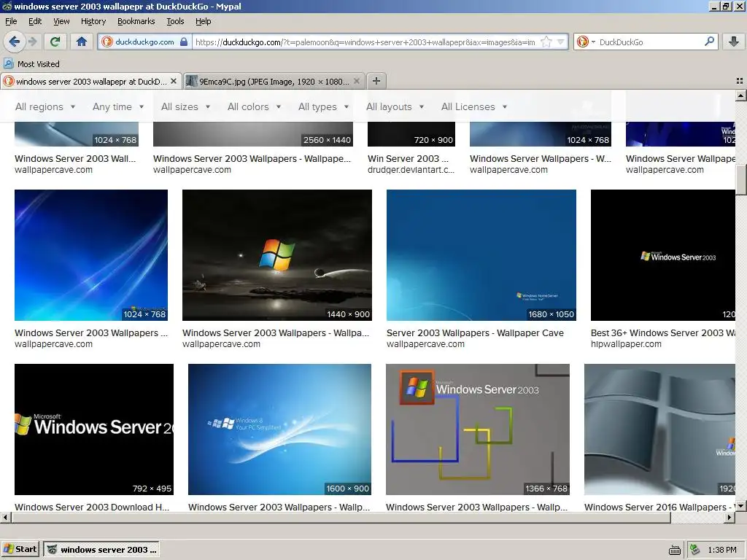Open the URL history dropdown arrow
This screenshot has width=747, height=560.
[x=561, y=42]
